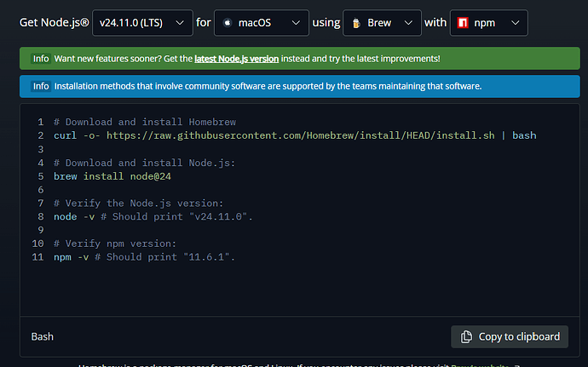
Task: Click the 'Get Node.js®' heading text
Action: 55,22
